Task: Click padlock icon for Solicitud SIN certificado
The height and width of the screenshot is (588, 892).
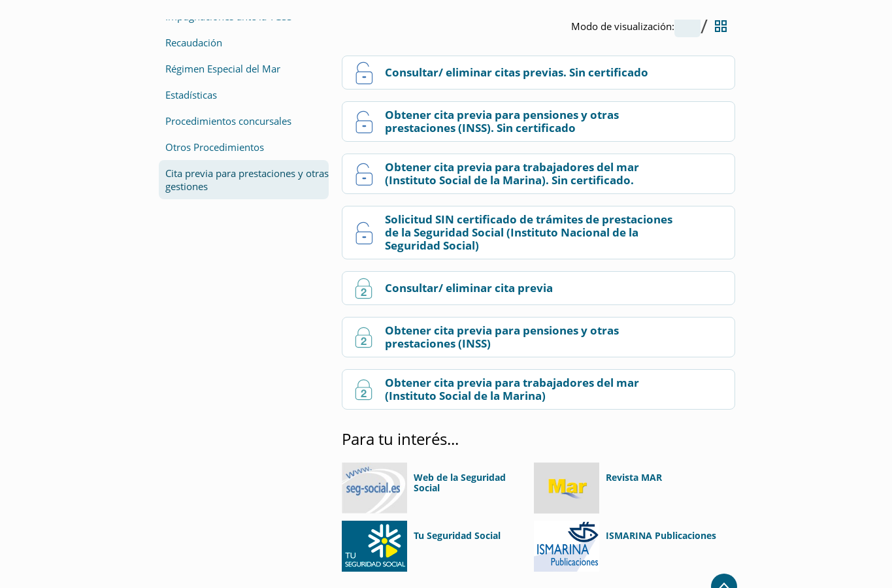Action: pyautogui.click(x=364, y=233)
